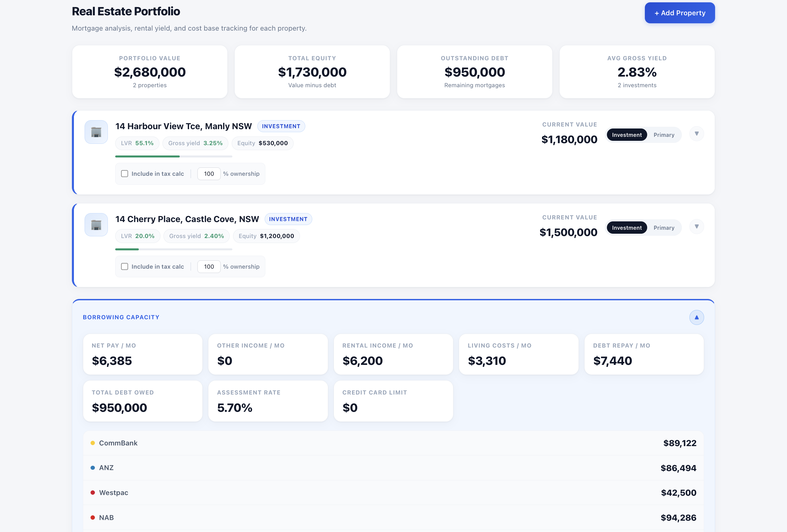
Task: Click the yellow dot beside CommBank
Action: (93, 443)
